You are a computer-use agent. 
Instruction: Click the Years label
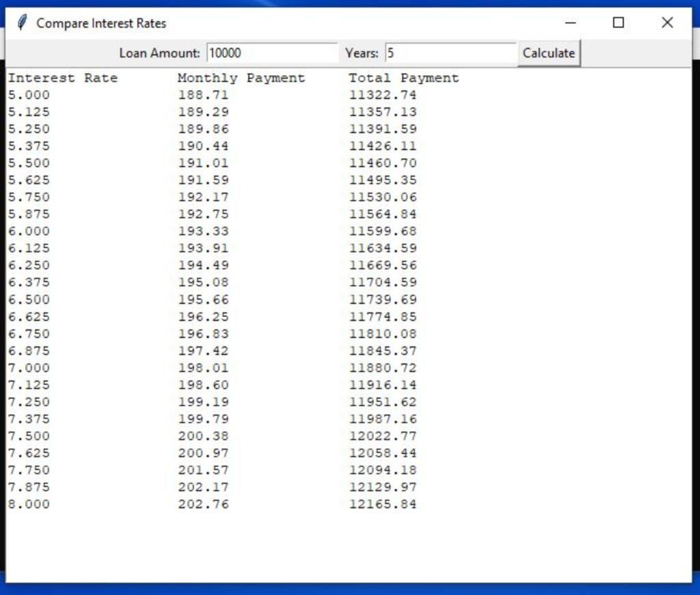[361, 53]
